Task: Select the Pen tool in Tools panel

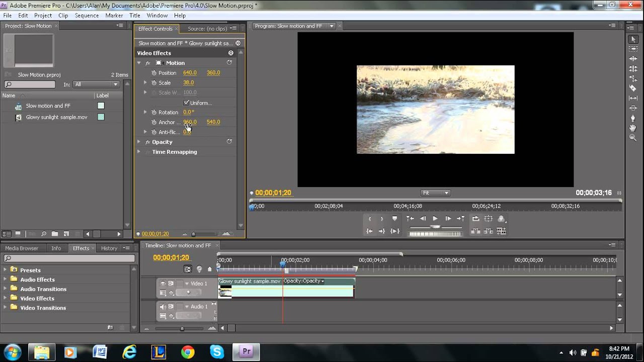Action: pyautogui.click(x=633, y=118)
